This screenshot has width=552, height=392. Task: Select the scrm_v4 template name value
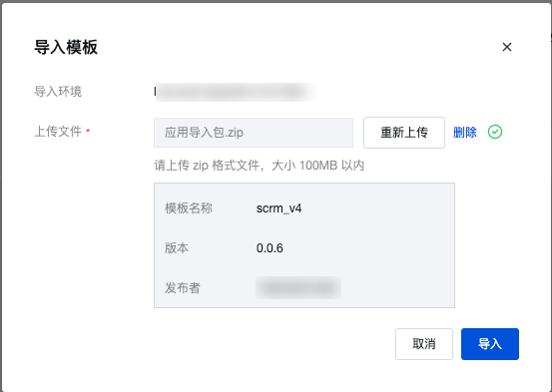278,208
